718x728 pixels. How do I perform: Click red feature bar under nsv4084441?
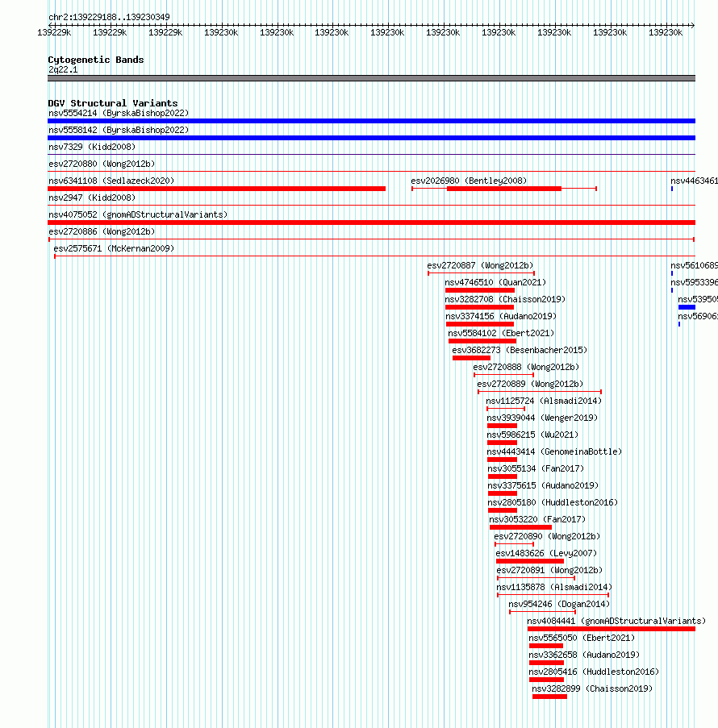(x=612, y=629)
